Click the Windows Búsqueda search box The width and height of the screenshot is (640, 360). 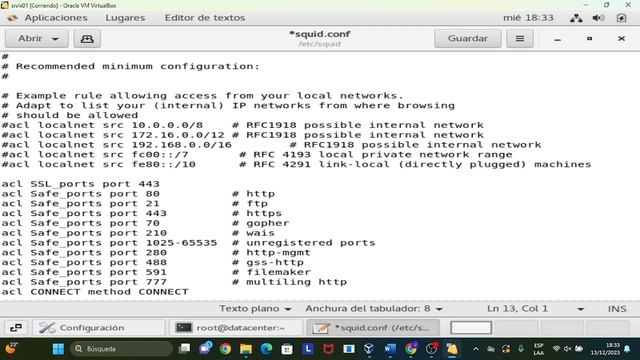121,349
